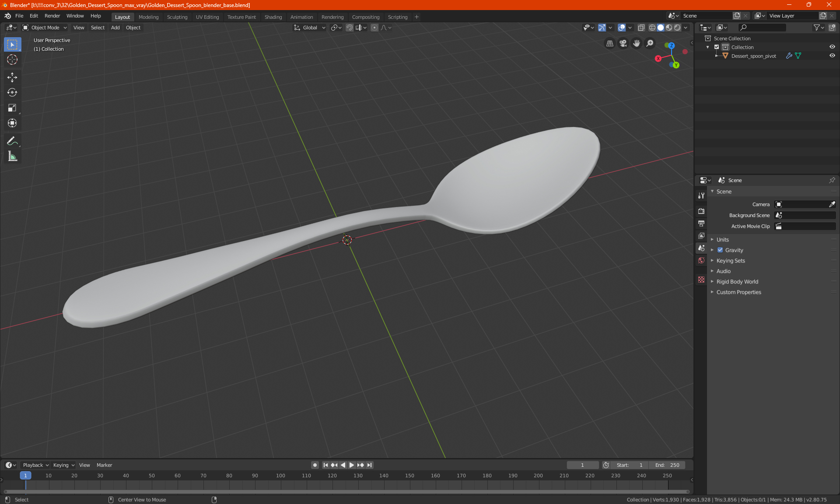The height and width of the screenshot is (504, 840).
Task: Click the auto keying record button
Action: tap(315, 465)
